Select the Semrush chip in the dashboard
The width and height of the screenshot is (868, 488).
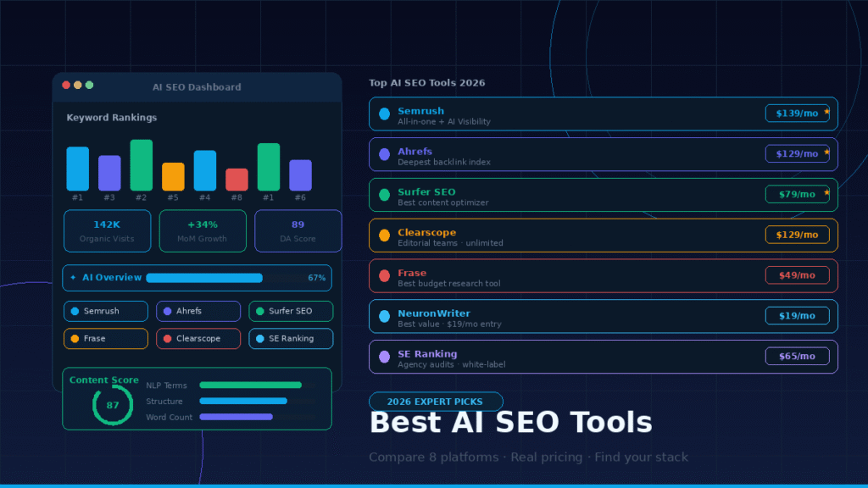(x=106, y=311)
